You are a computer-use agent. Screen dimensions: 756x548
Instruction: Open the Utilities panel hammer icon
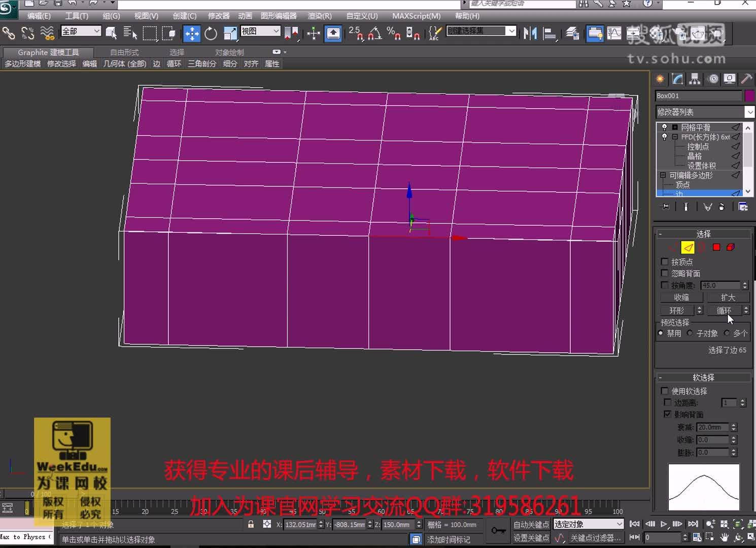(x=746, y=79)
